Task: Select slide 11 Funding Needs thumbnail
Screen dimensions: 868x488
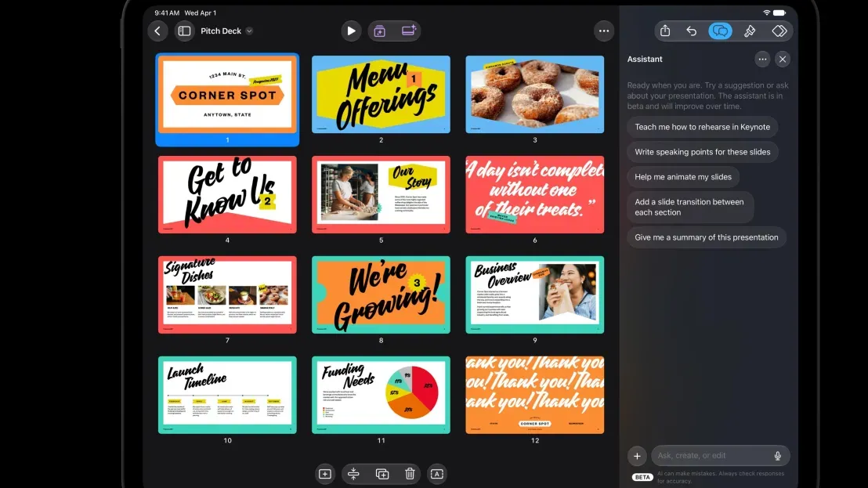Action: (x=381, y=395)
